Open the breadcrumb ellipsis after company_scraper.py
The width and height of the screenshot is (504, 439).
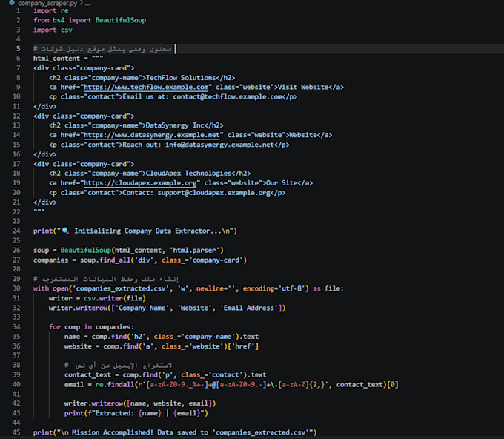(87, 4)
